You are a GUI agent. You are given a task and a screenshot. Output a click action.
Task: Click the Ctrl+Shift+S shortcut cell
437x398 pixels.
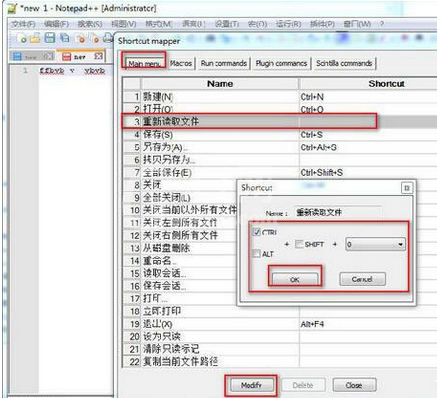(x=368, y=173)
